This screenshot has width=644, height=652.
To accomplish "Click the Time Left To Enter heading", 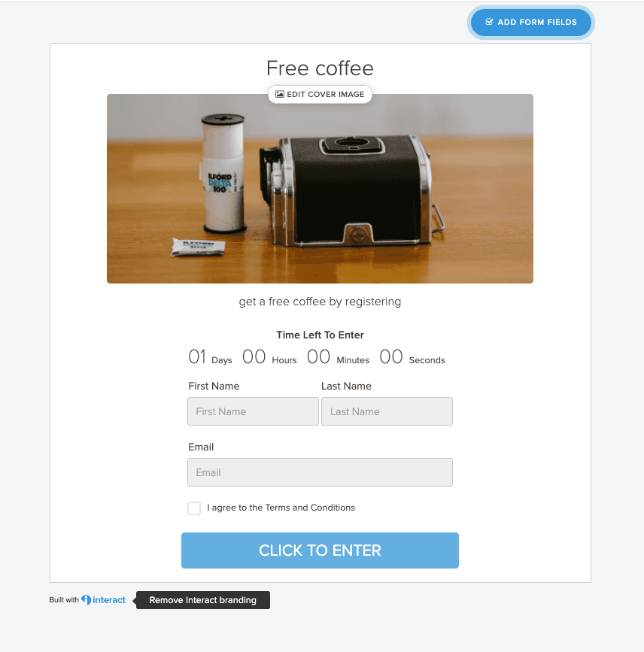I will coord(320,335).
